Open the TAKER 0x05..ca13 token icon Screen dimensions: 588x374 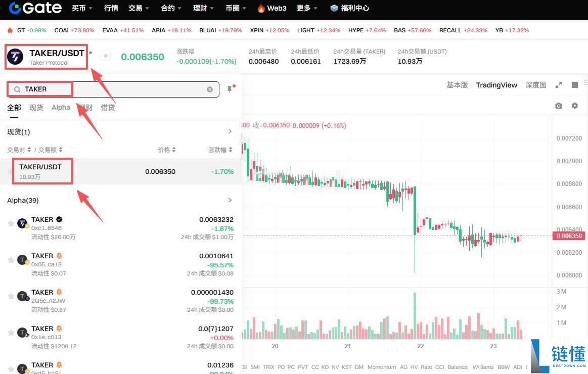[x=23, y=260]
